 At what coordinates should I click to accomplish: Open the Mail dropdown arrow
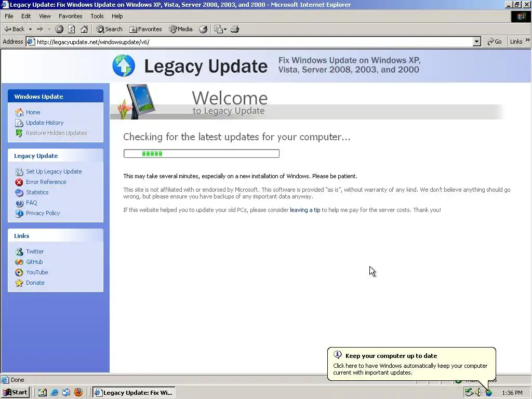(x=225, y=29)
